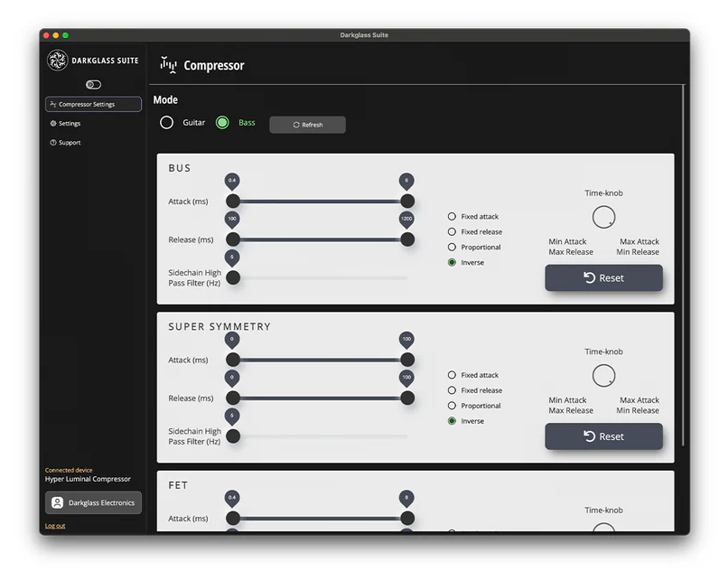Click the SUPER SYMMETRY section heading

coord(219,326)
